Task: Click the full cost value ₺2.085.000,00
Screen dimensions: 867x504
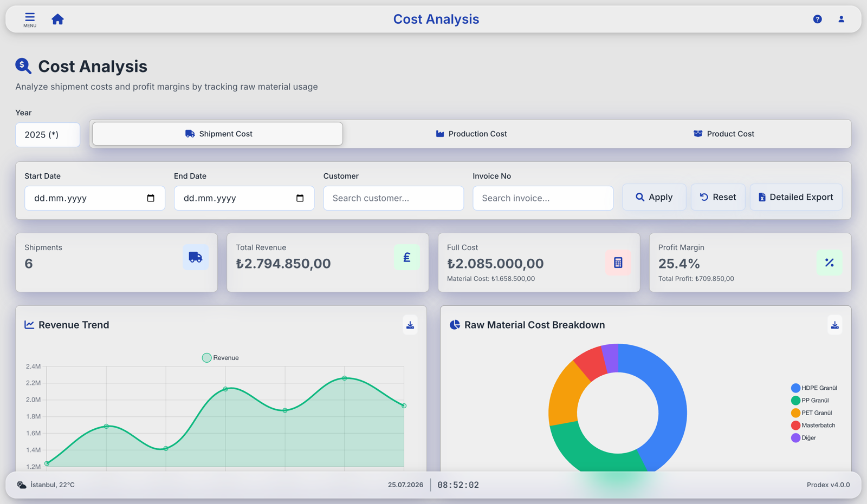Action: point(495,264)
